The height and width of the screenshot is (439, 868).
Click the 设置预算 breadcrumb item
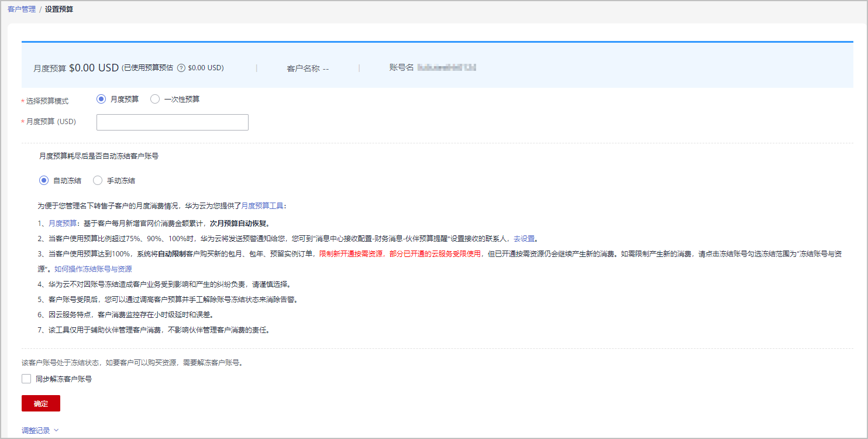pyautogui.click(x=58, y=9)
